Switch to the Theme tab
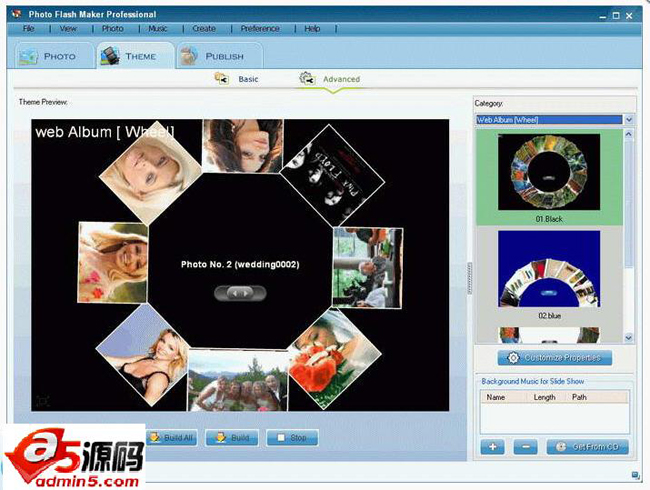 [x=135, y=56]
